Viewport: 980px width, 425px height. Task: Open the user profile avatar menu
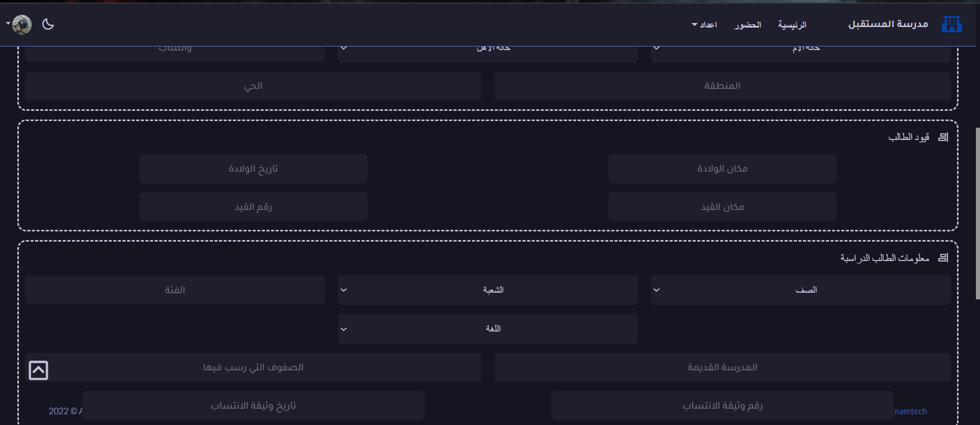(x=21, y=24)
